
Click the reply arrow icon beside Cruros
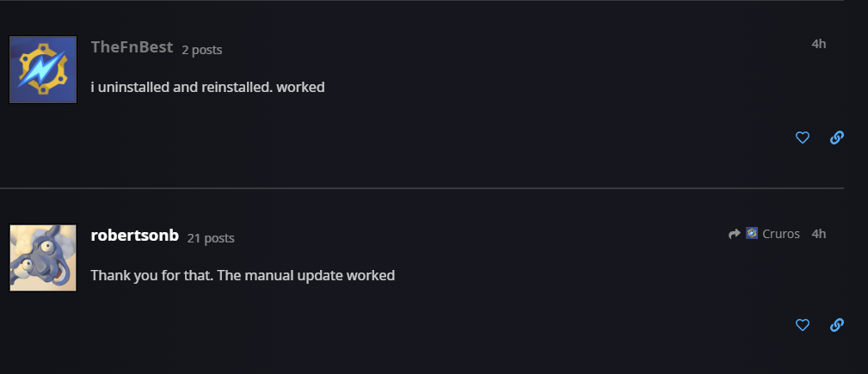click(734, 234)
